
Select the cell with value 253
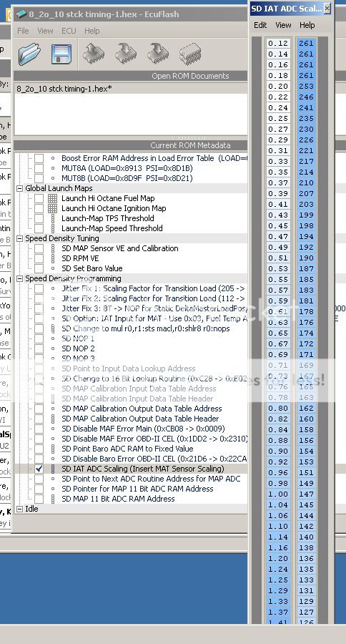click(x=306, y=87)
